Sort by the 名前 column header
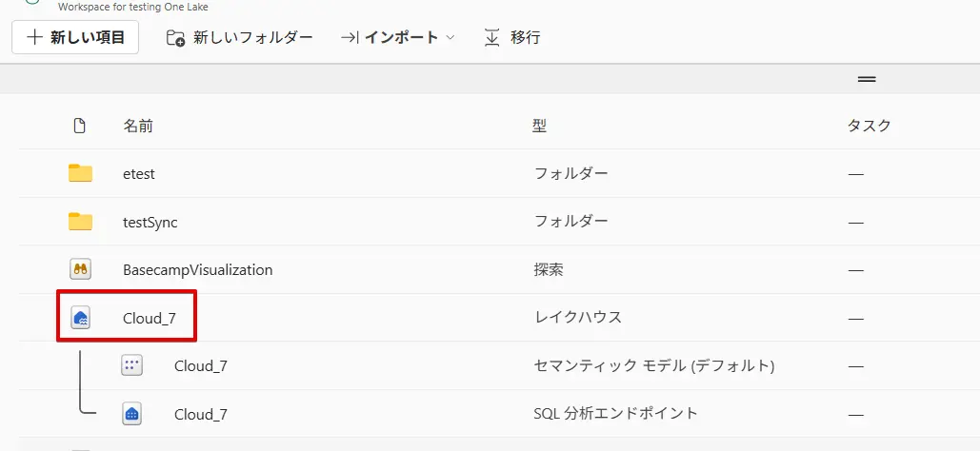This screenshot has width=980, height=451. coord(138,126)
